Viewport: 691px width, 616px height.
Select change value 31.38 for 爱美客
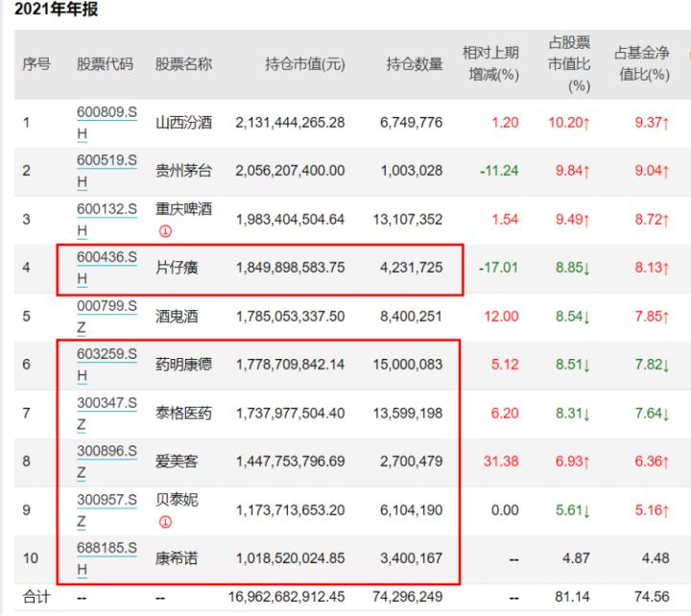(501, 462)
